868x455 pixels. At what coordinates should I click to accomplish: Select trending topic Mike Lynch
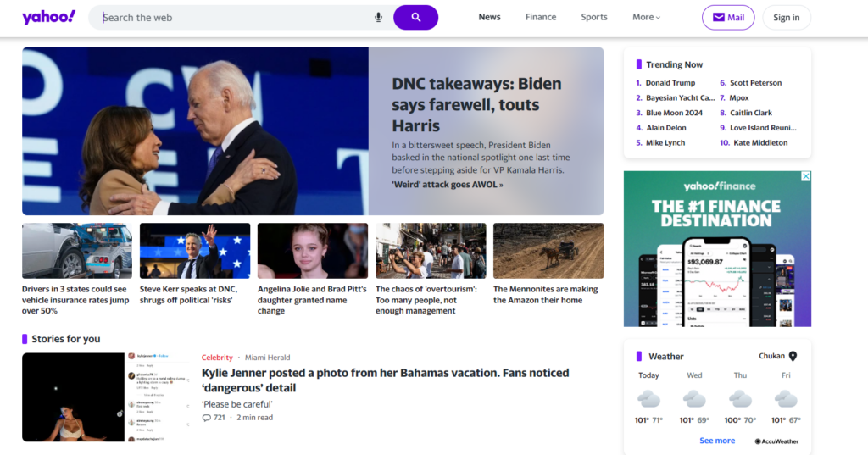(x=665, y=143)
